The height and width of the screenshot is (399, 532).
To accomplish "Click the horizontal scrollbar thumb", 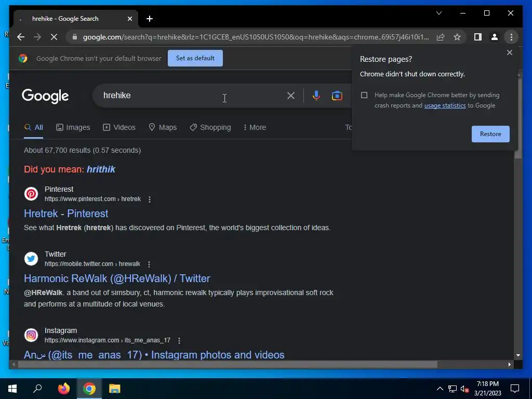I will pyautogui.click(x=228, y=365).
